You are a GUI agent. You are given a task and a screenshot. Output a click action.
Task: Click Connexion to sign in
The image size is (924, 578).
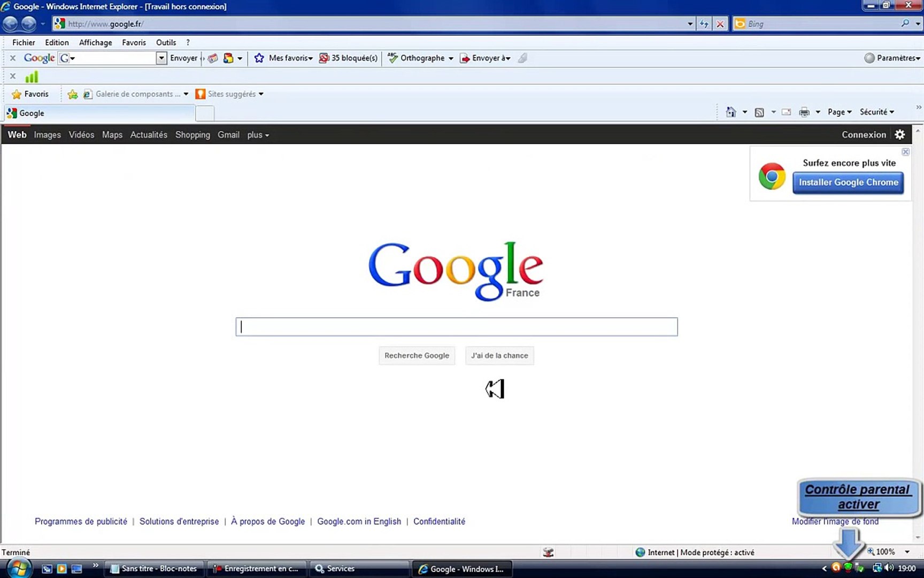point(864,134)
